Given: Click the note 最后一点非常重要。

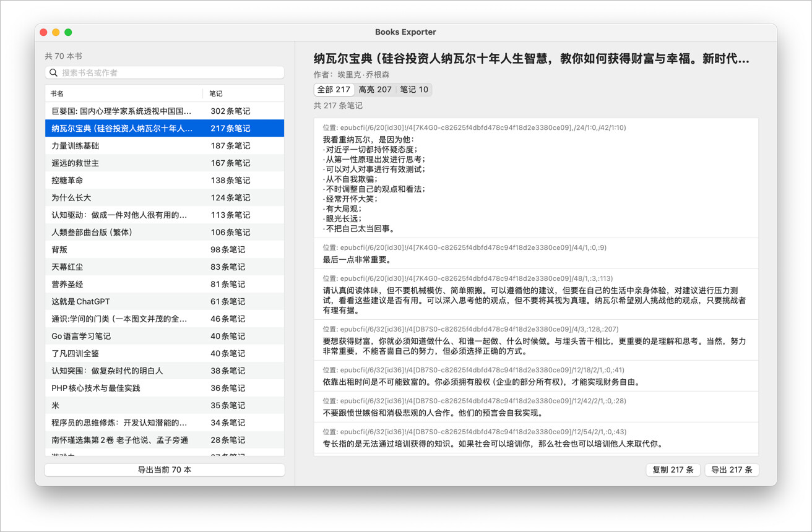Looking at the screenshot, I should (x=536, y=254).
